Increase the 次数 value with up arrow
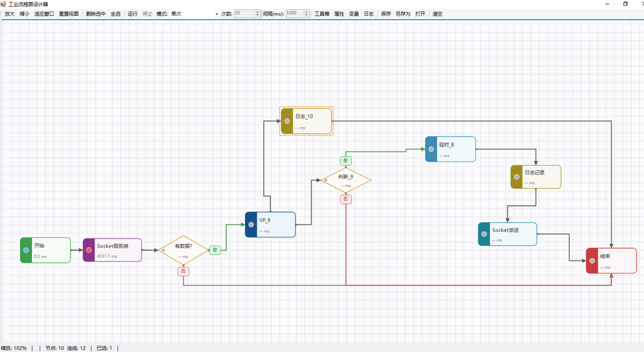644x352 pixels. click(x=258, y=12)
